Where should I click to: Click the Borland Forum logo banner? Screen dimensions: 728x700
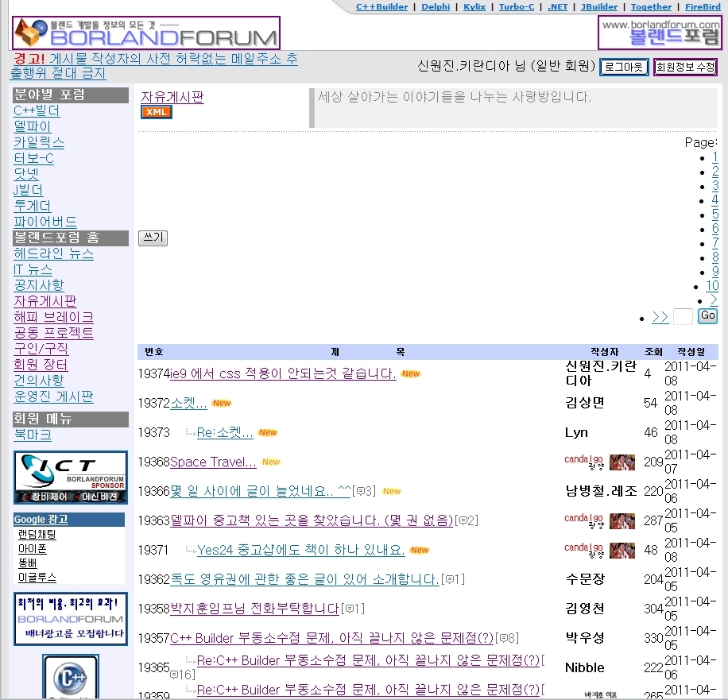pyautogui.click(x=146, y=33)
